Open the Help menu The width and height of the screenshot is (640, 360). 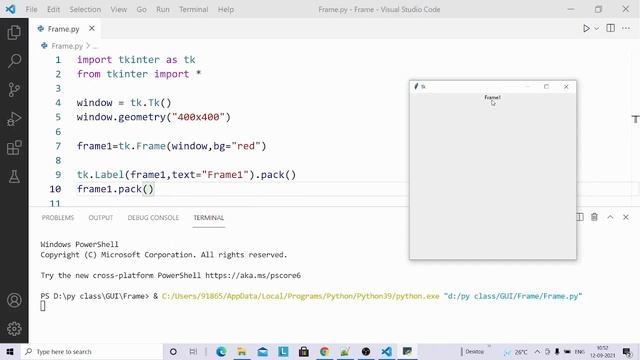[x=225, y=9]
